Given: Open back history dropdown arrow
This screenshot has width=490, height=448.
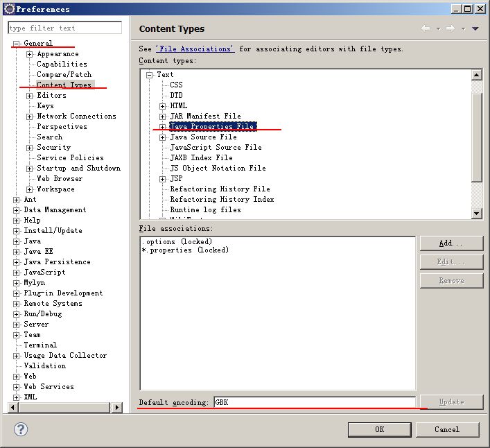Looking at the screenshot, I should (x=439, y=28).
